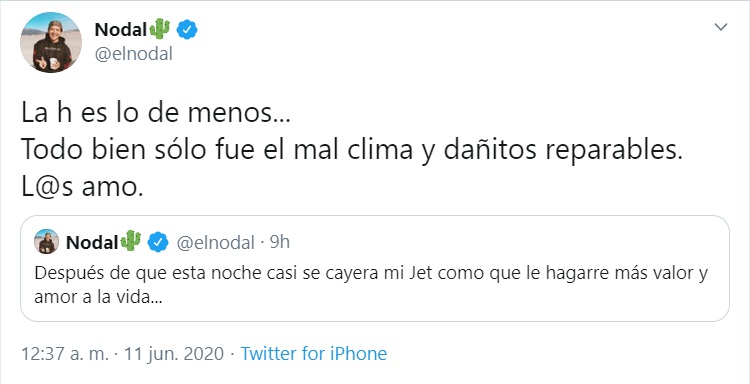The width and height of the screenshot is (750, 384).
Task: Click the 'L@s amo.' line of tweet
Action: pyautogui.click(x=82, y=187)
